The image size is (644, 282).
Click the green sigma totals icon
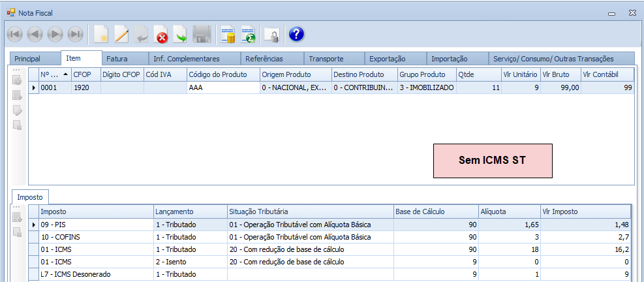coord(247,34)
